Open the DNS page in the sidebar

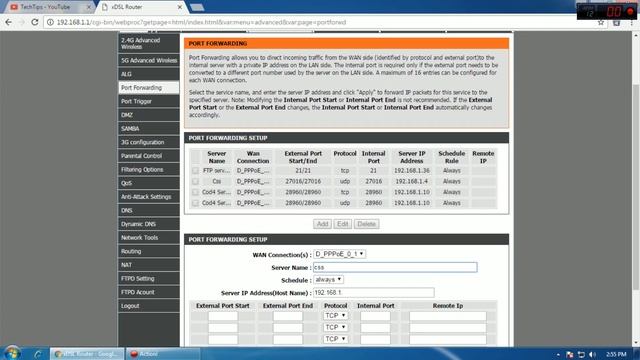point(149,211)
